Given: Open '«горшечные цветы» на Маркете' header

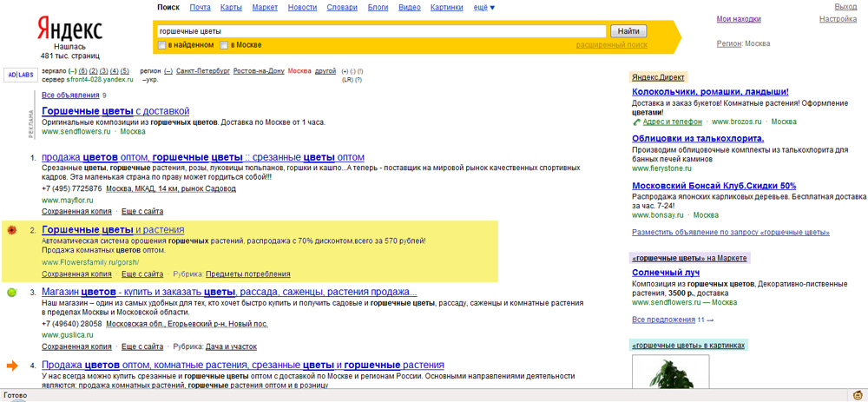Looking at the screenshot, I should tap(689, 258).
